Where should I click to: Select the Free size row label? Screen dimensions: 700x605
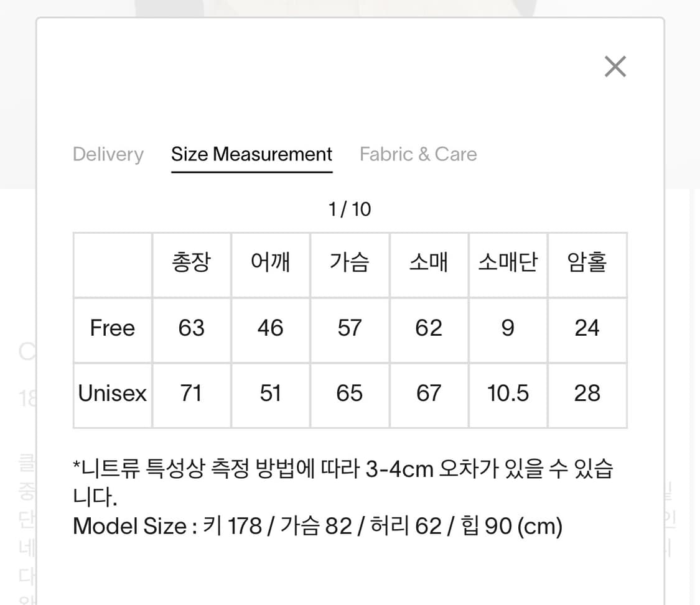pos(112,328)
